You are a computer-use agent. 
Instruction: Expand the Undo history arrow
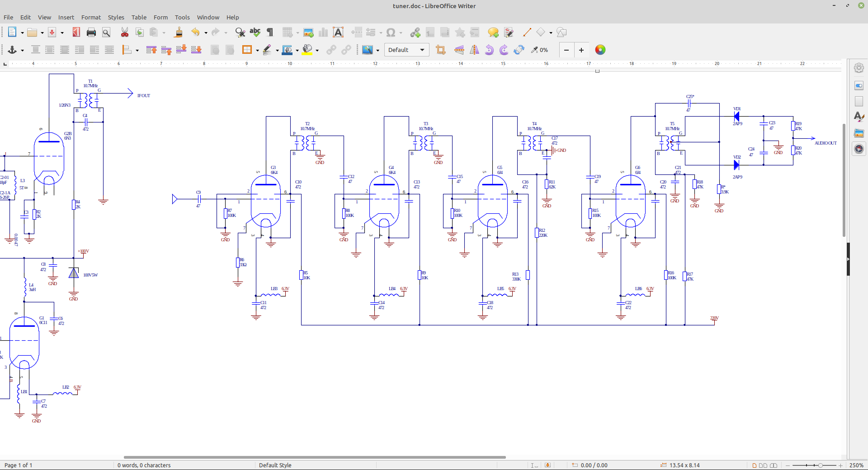(206, 33)
